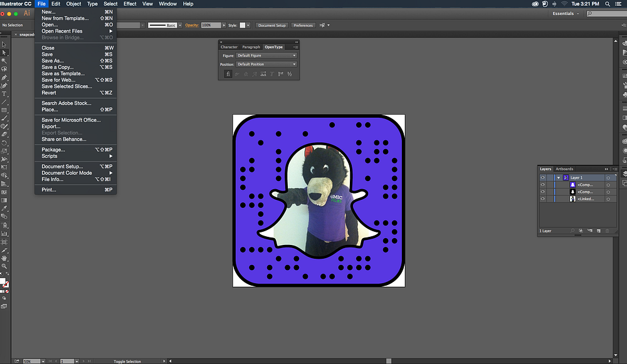Image resolution: width=627 pixels, height=364 pixels.
Task: Select the Pen tool
Action: (x=4, y=77)
